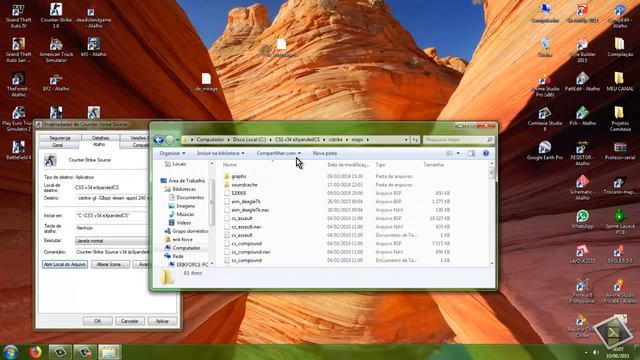Open the Compartilhar com dropdown
Screen dimensions: 640x360
click(x=279, y=153)
